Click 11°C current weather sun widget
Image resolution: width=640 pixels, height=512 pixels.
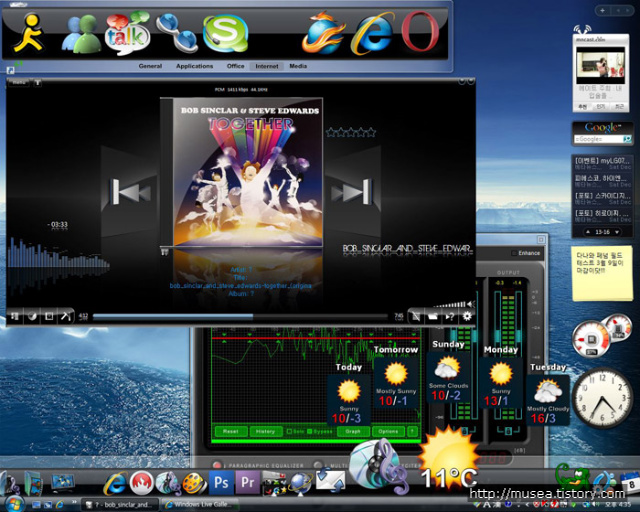point(449,457)
